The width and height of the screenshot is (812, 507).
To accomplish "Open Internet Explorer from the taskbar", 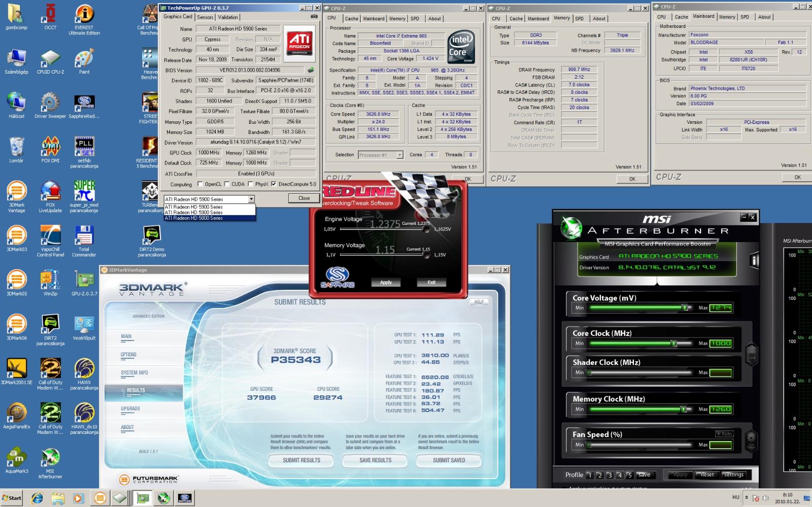I will click(37, 498).
